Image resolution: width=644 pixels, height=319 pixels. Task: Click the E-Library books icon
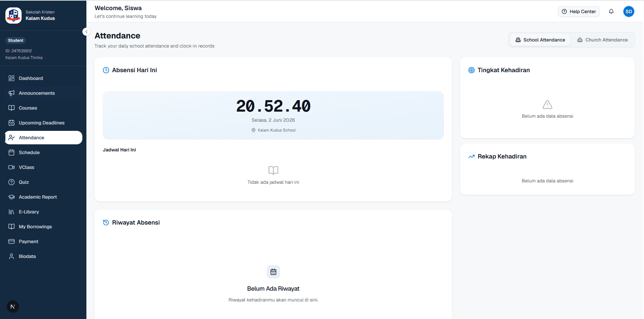point(11,212)
